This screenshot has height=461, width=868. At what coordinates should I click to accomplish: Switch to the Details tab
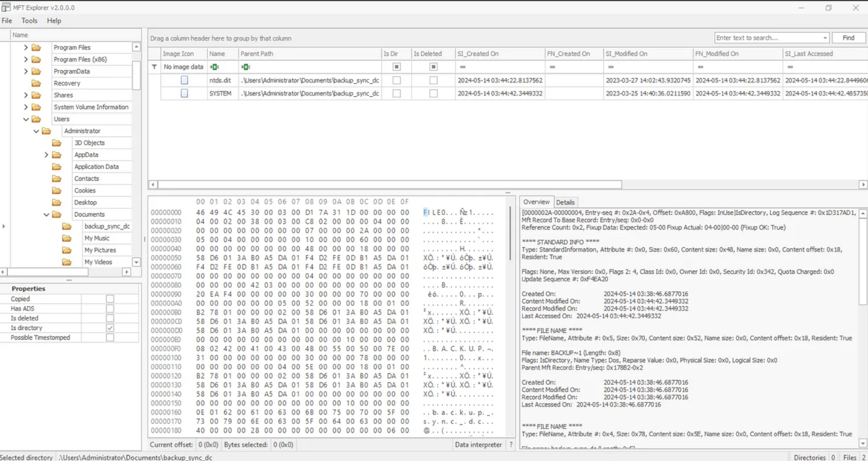[x=565, y=202]
